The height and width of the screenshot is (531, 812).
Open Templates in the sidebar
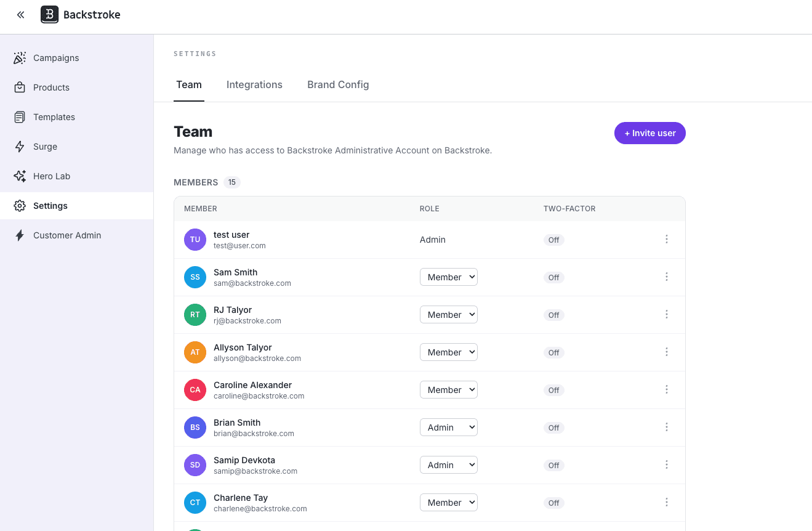point(76,117)
